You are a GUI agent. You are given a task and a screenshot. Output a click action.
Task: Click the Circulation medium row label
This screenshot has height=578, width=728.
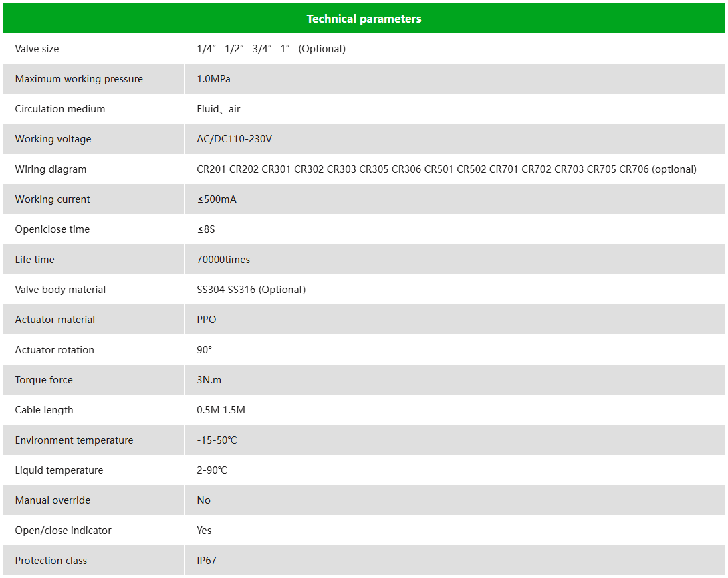[x=60, y=109]
